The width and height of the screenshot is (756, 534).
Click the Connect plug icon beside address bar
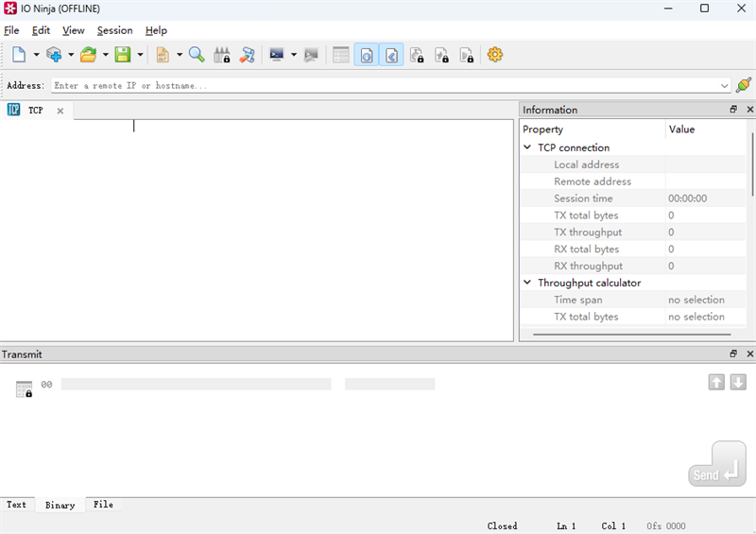click(744, 85)
